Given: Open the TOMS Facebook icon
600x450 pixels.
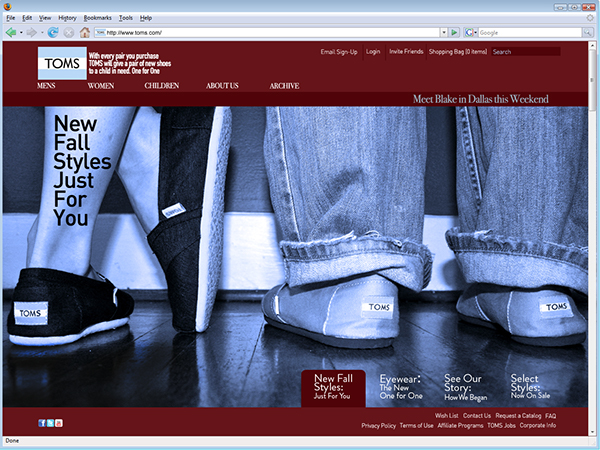Looking at the screenshot, I should click(x=42, y=423).
